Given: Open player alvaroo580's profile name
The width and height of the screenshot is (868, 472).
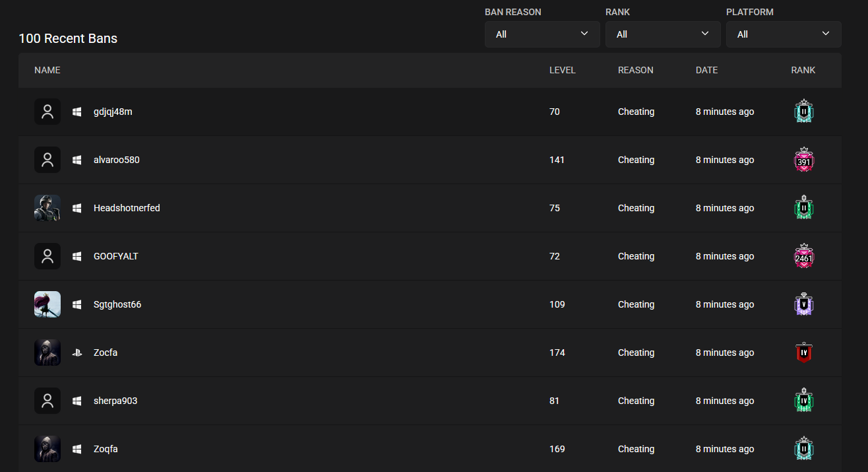Looking at the screenshot, I should coord(117,160).
